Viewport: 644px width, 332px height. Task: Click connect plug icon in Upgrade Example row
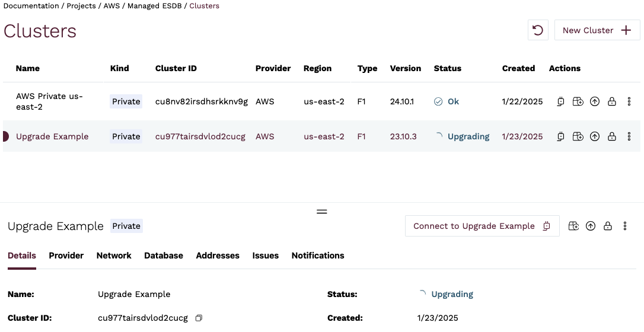coord(561,137)
